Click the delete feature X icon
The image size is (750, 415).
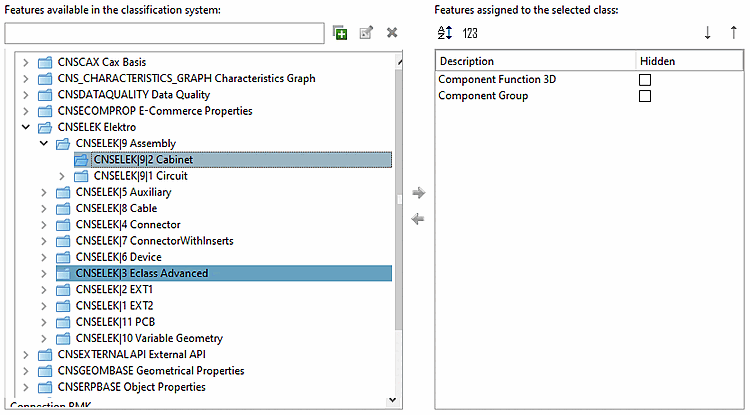point(392,33)
